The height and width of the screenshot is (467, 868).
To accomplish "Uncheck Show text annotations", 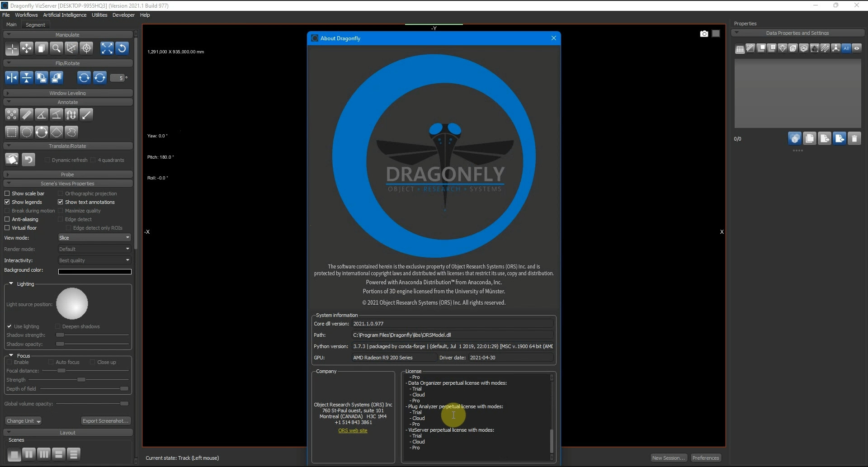I will tap(61, 202).
